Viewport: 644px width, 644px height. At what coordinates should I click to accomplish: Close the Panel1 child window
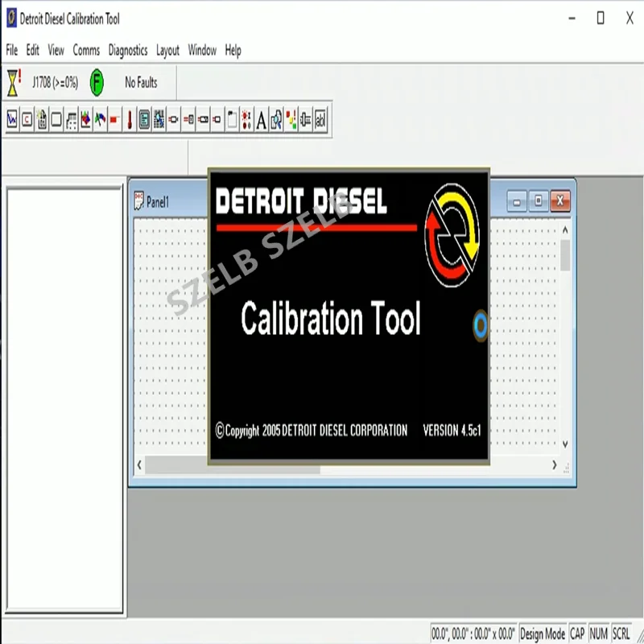[560, 201]
